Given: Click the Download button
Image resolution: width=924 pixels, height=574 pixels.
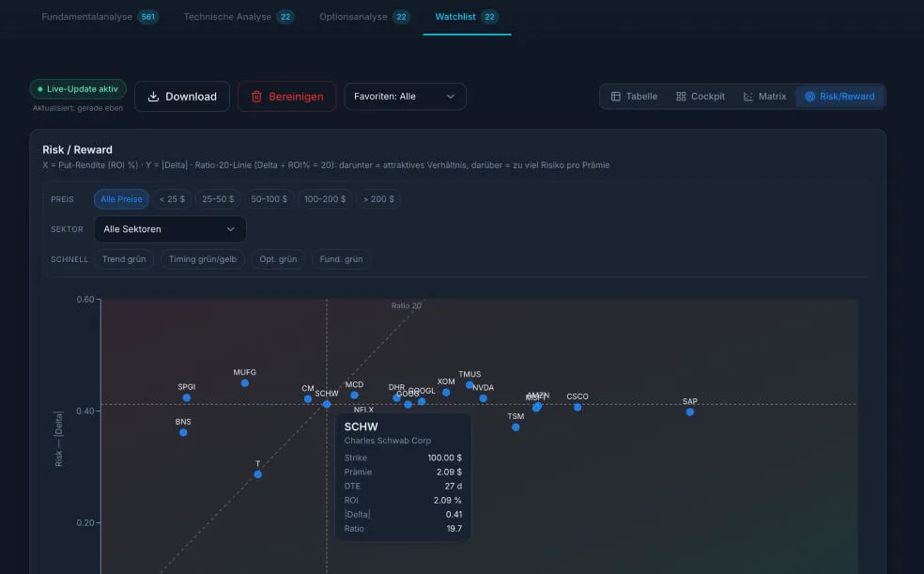Looking at the screenshot, I should pos(182,97).
